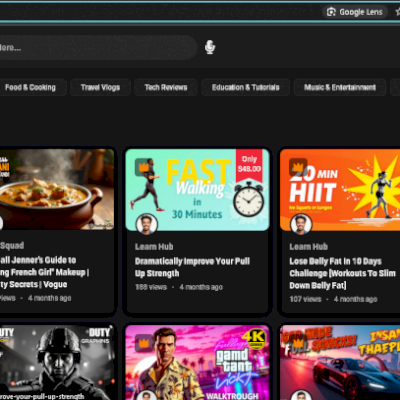The image size is (400, 400).
Task: Open the game walkthrough 4K video thumbnail
Action: tap(197, 363)
